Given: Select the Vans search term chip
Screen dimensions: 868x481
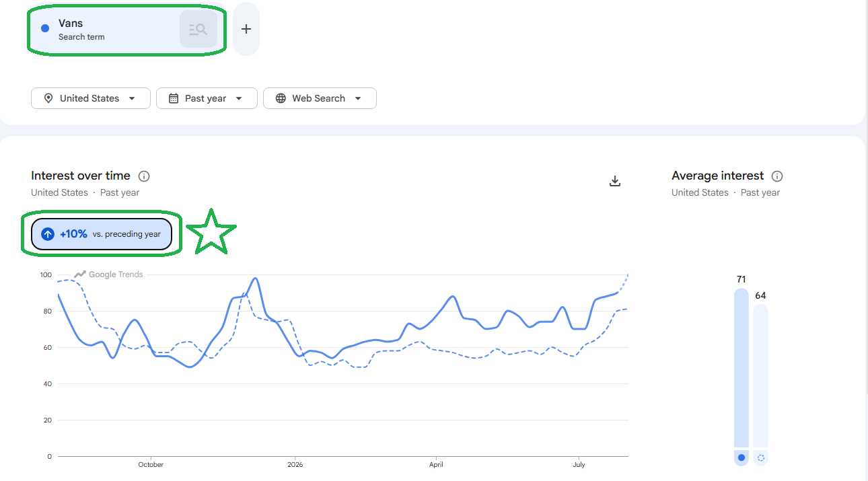Looking at the screenshot, I should click(126, 30).
